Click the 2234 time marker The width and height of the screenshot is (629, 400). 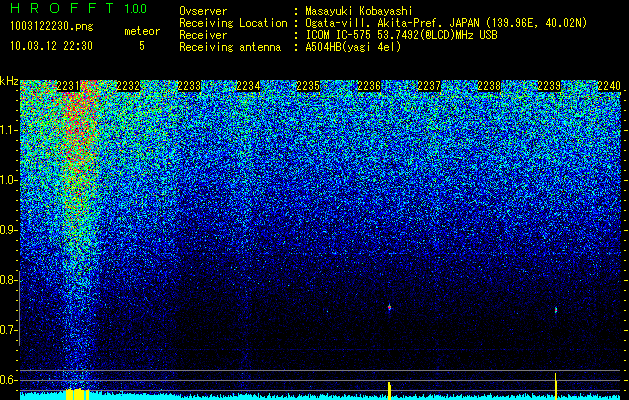point(248,86)
